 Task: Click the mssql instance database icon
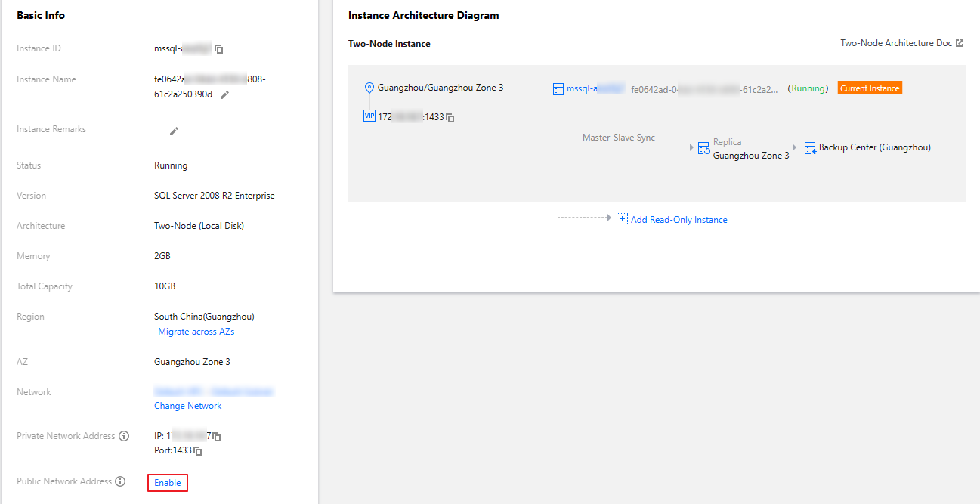[557, 88]
